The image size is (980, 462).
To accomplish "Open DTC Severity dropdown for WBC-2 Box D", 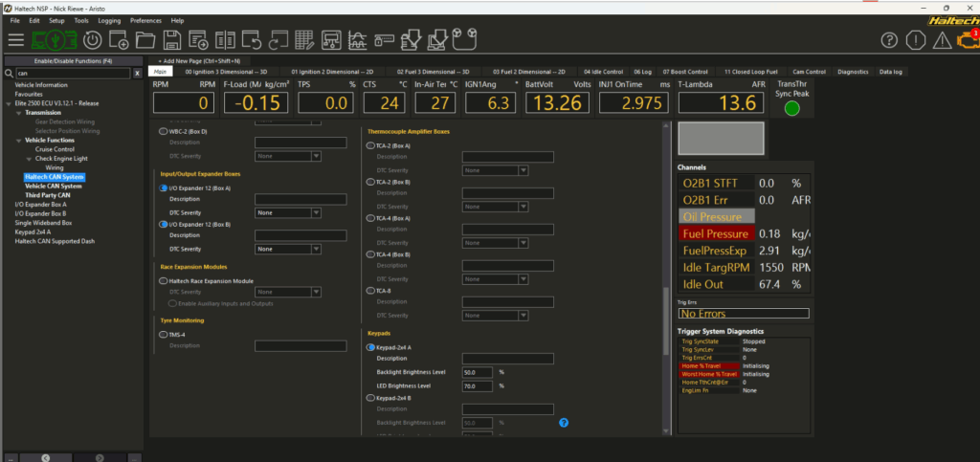I will coord(288,156).
